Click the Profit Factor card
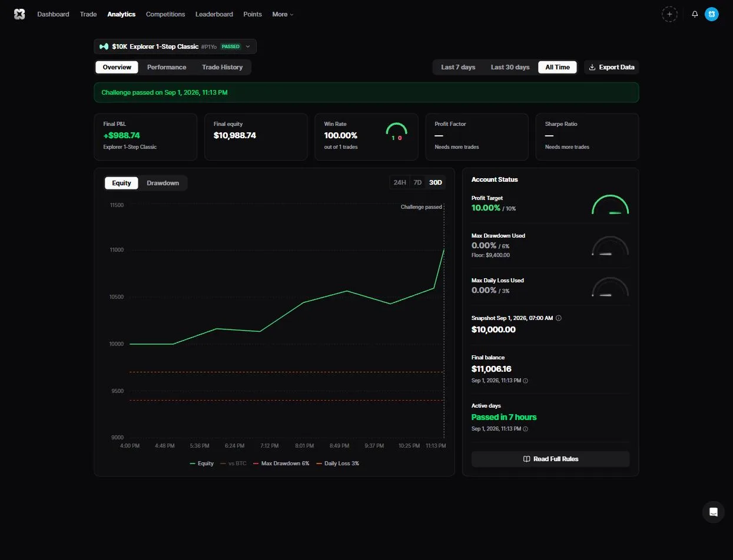 coord(477,136)
